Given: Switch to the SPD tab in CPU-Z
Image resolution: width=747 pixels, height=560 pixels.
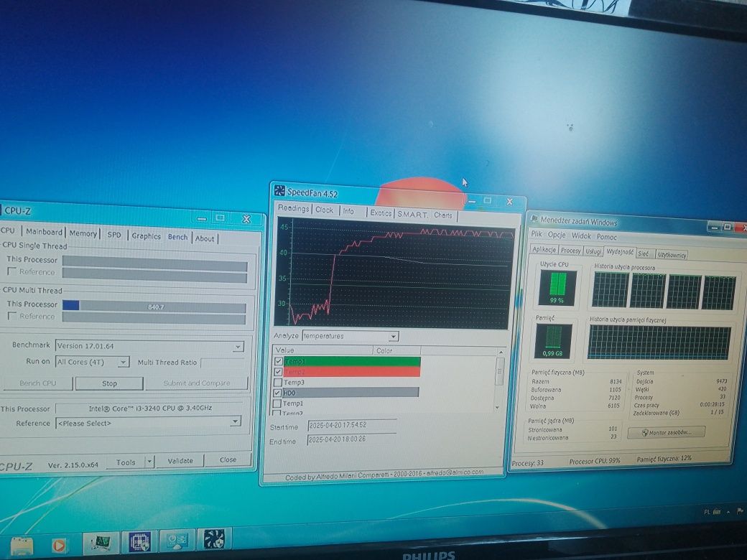Looking at the screenshot, I should 114,235.
